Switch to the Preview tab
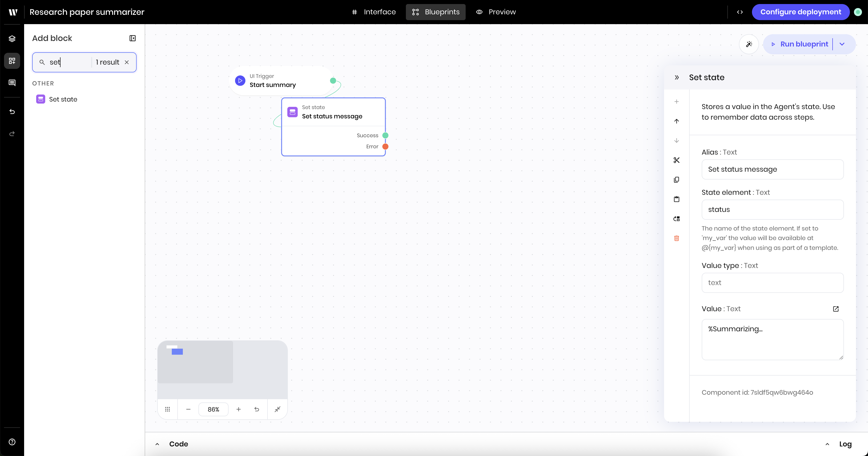Viewport: 868px width, 456px height. tap(496, 12)
